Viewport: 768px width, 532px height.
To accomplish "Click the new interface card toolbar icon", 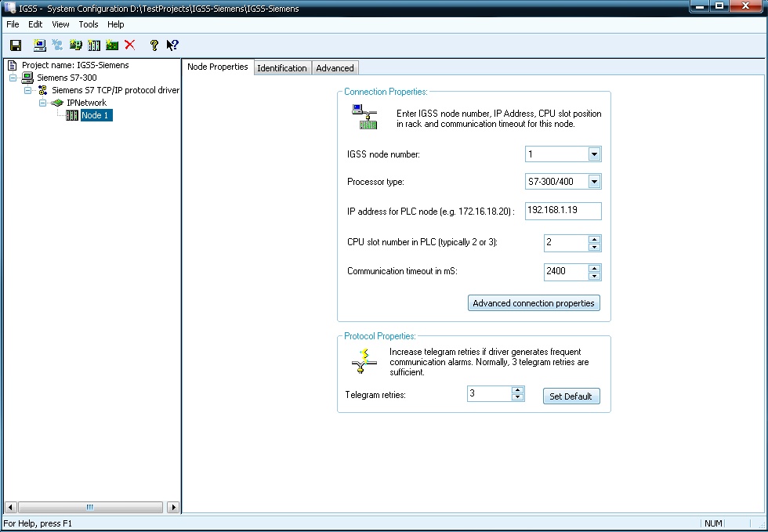I will [x=112, y=45].
